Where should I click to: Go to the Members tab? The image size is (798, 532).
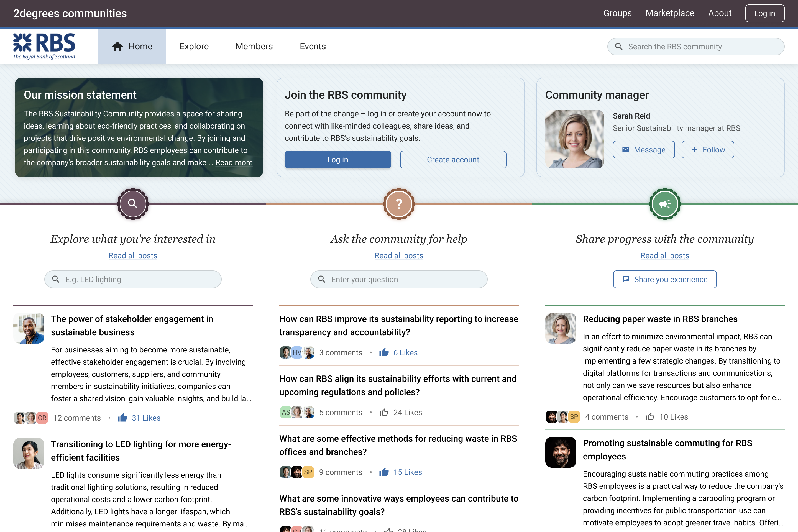click(x=254, y=47)
